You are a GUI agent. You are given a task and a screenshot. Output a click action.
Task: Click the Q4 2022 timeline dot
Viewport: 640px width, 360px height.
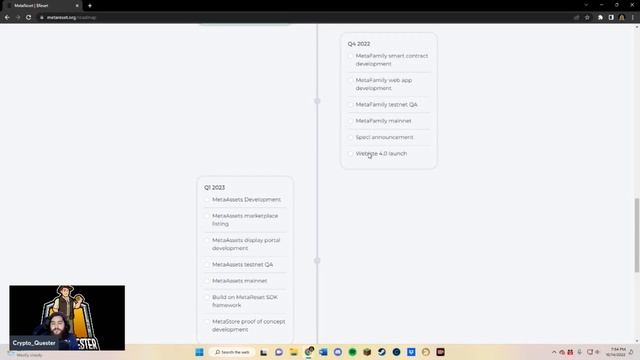click(x=317, y=101)
